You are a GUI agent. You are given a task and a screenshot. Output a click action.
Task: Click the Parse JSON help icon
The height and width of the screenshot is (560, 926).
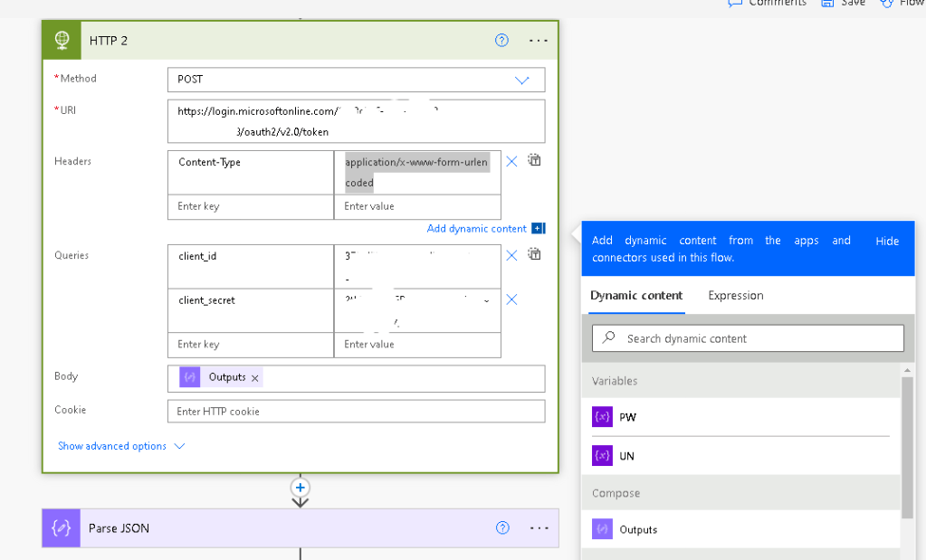pos(502,528)
